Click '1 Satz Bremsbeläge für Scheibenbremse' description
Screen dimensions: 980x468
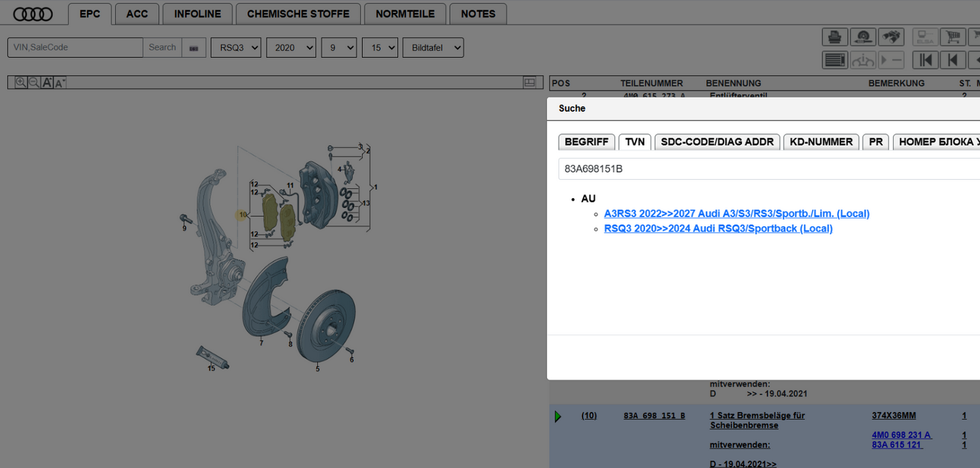pos(757,420)
